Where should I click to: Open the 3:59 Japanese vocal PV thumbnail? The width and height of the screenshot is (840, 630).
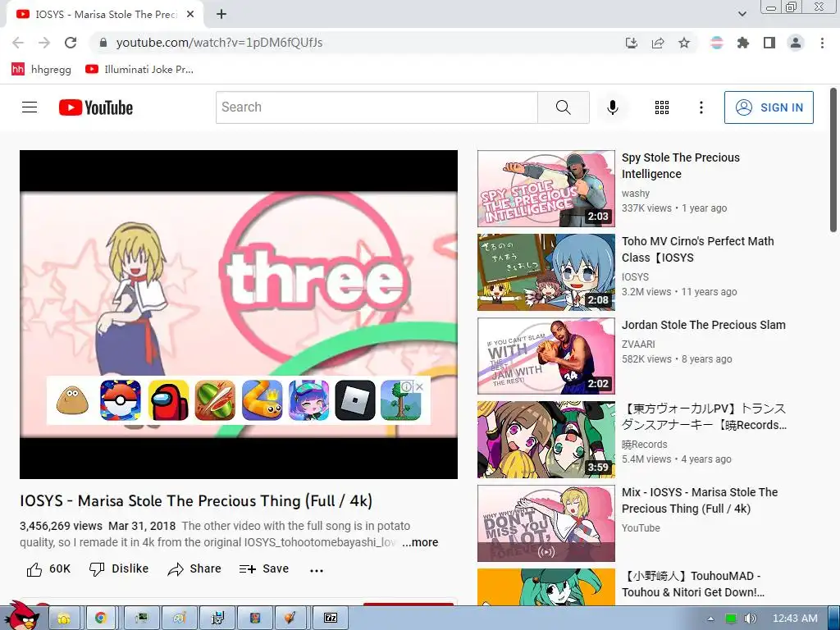(x=546, y=440)
